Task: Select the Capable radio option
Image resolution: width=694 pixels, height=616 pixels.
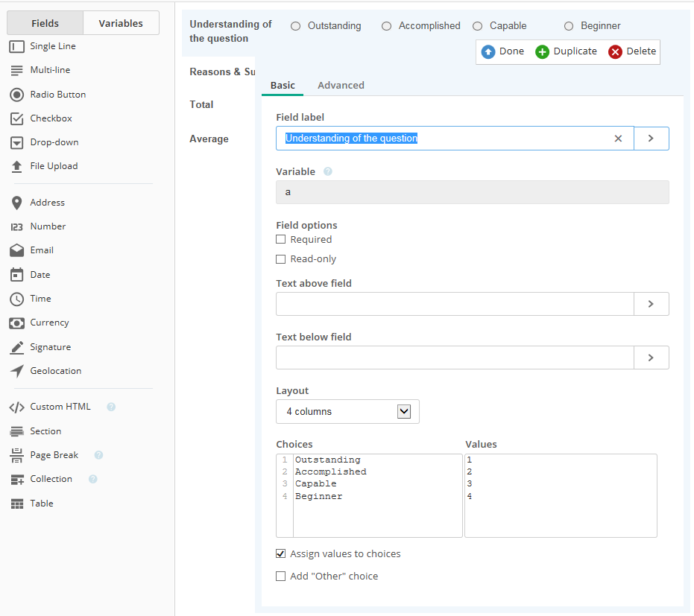Action: coord(477,26)
